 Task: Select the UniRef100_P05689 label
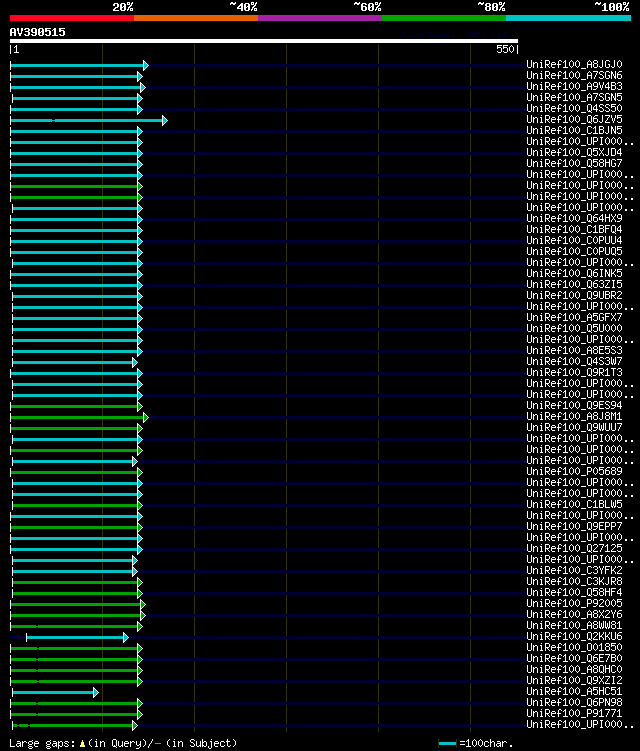574,472
